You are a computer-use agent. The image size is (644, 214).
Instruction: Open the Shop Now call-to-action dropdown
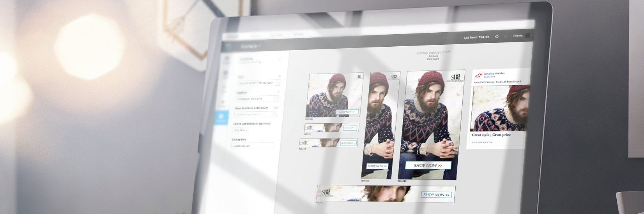240,130
